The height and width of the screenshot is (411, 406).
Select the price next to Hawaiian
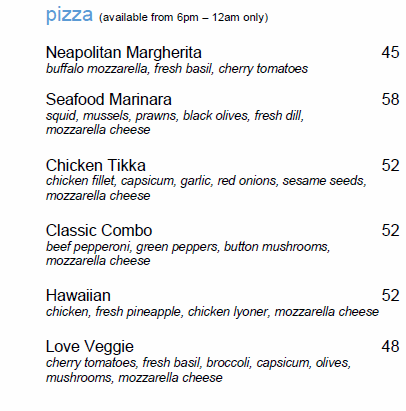tap(390, 295)
